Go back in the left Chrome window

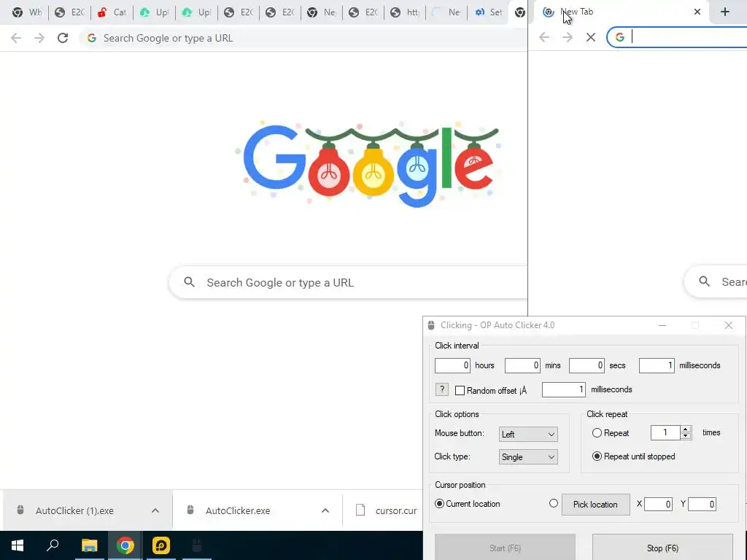coord(16,38)
